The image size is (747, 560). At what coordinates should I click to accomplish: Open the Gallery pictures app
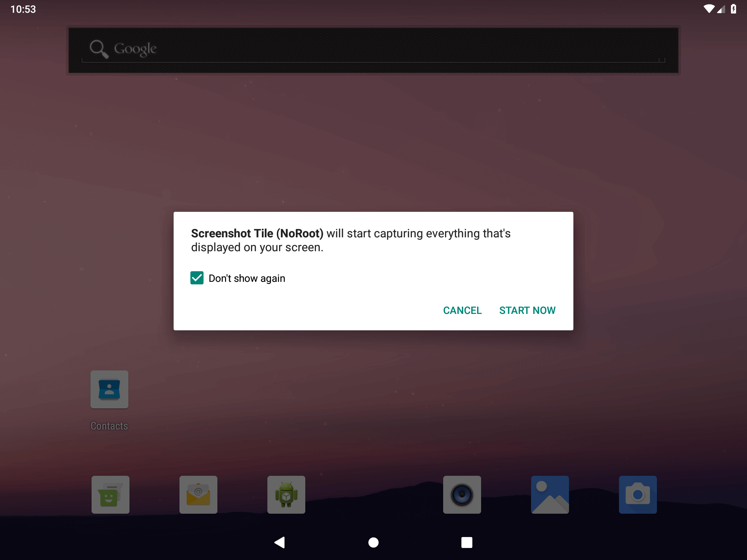[x=550, y=495]
